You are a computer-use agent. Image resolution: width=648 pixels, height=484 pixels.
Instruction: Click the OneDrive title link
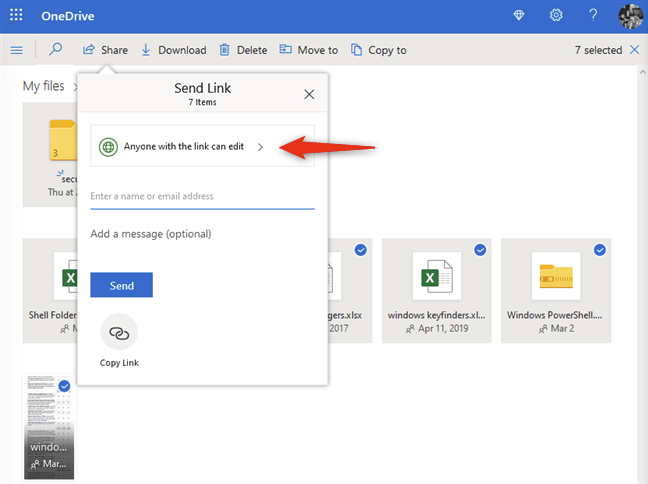coord(68,16)
